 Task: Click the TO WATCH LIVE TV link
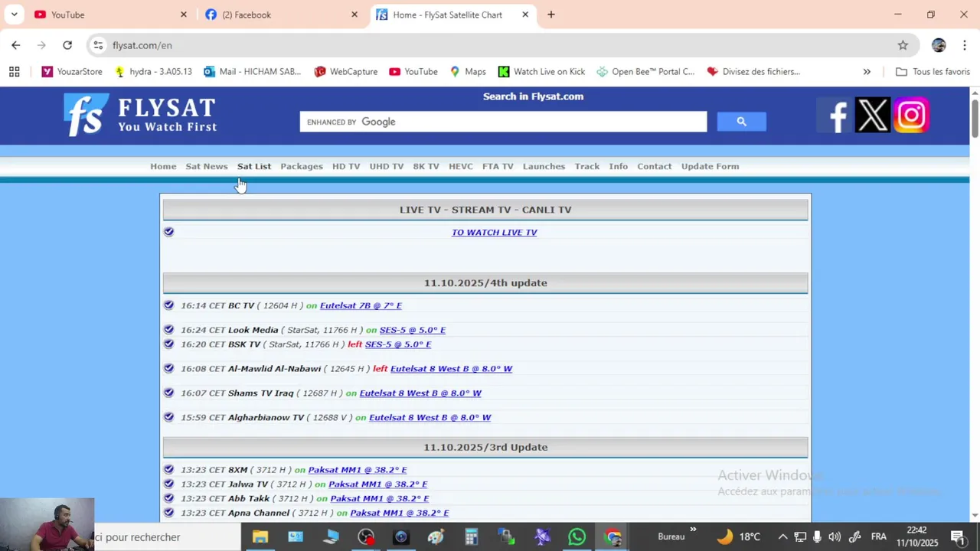[x=495, y=233]
